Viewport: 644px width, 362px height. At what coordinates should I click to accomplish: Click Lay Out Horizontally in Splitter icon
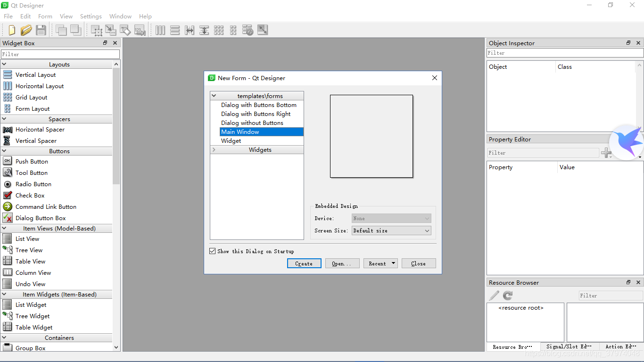(x=190, y=30)
